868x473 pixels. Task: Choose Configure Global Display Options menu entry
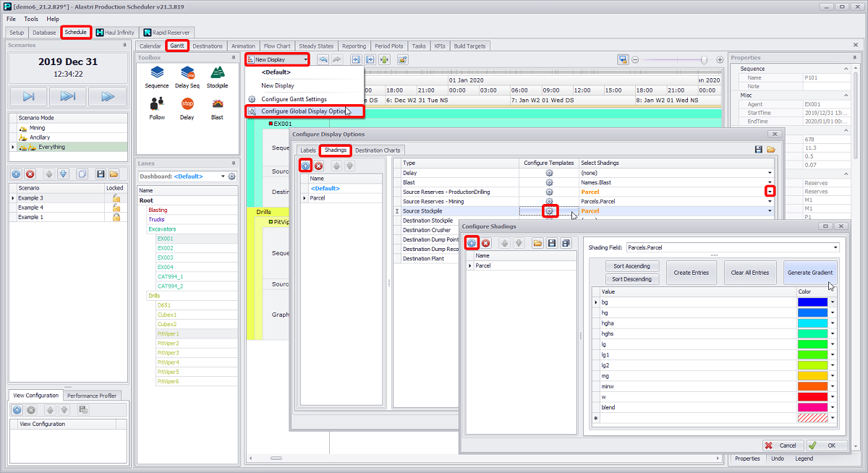305,111
